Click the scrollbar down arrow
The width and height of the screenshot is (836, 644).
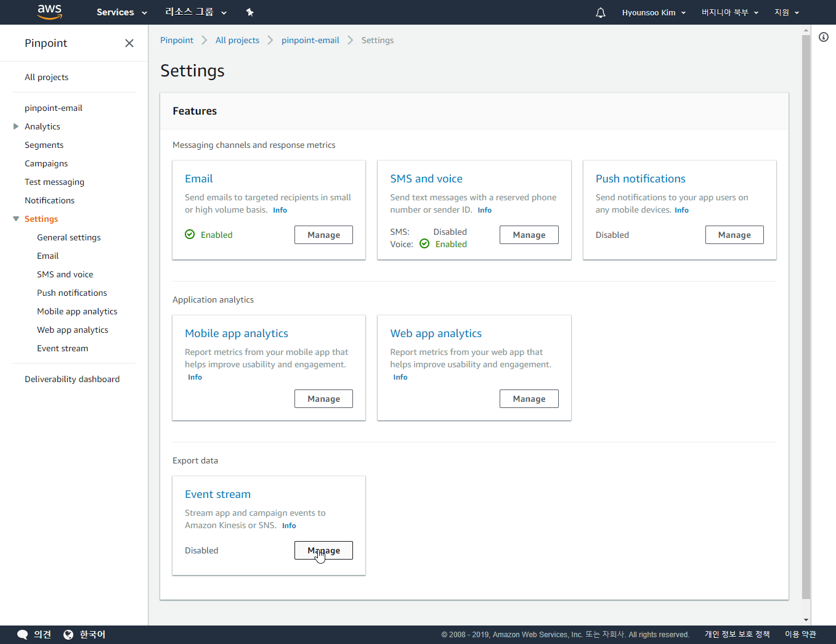(806, 620)
